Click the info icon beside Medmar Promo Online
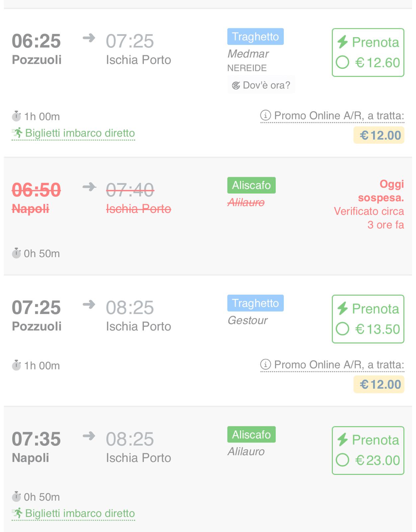Screen dimensions: 416x532 265,115
